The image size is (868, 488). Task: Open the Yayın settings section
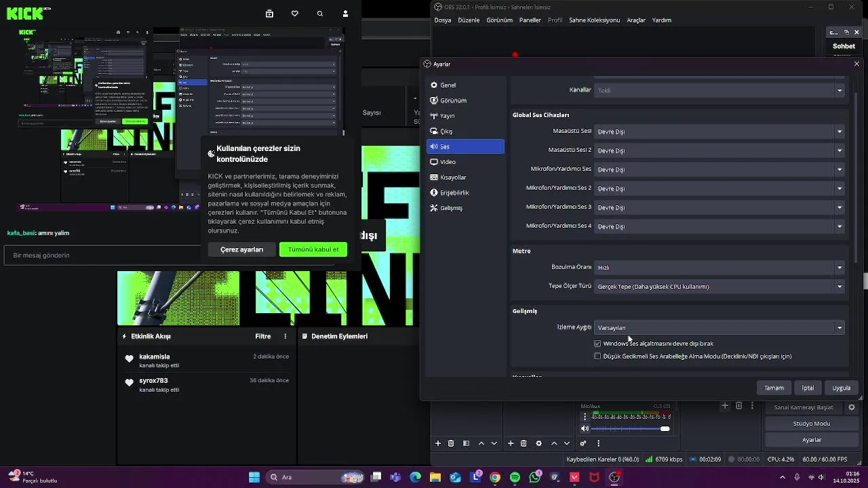[465, 116]
